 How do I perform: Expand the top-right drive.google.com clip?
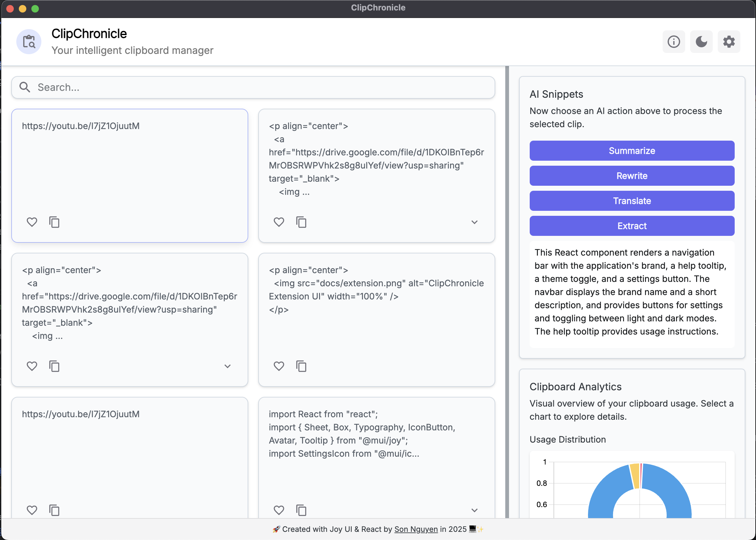[x=475, y=222]
